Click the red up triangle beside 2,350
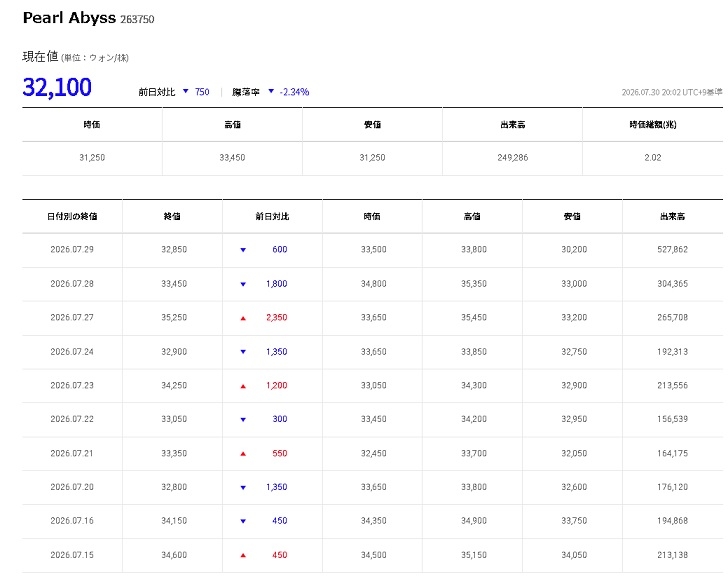The image size is (728, 579). pyautogui.click(x=243, y=319)
